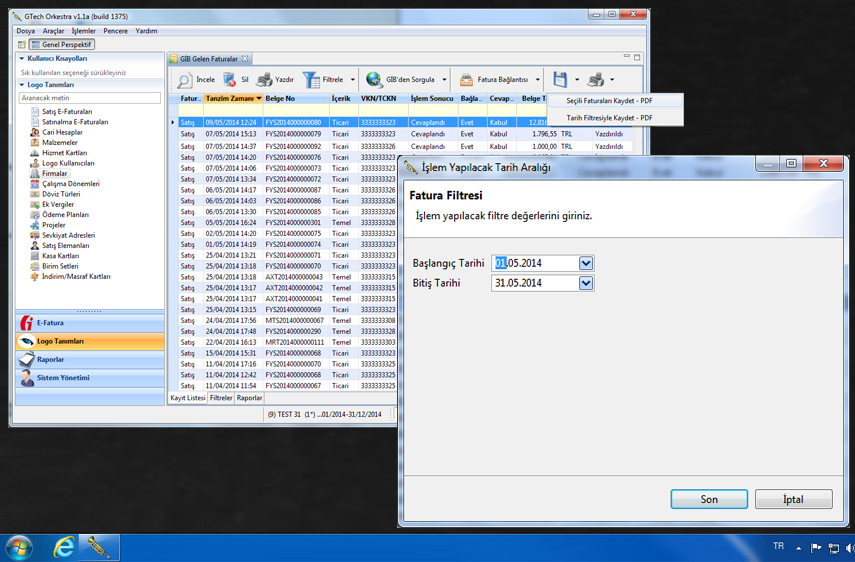Sort by the Tanzim Zamanı column header
855x562 pixels.
(x=233, y=99)
